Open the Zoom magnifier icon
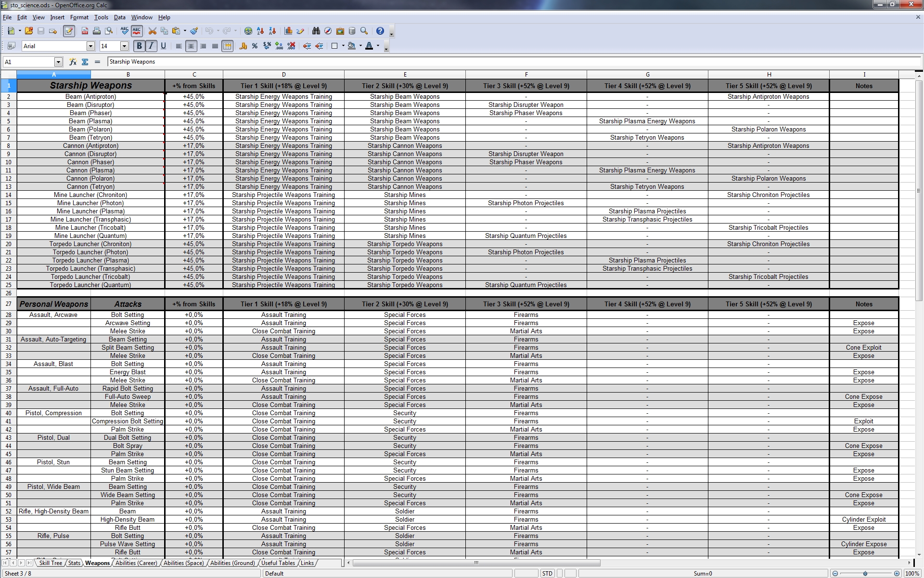 [x=364, y=31]
